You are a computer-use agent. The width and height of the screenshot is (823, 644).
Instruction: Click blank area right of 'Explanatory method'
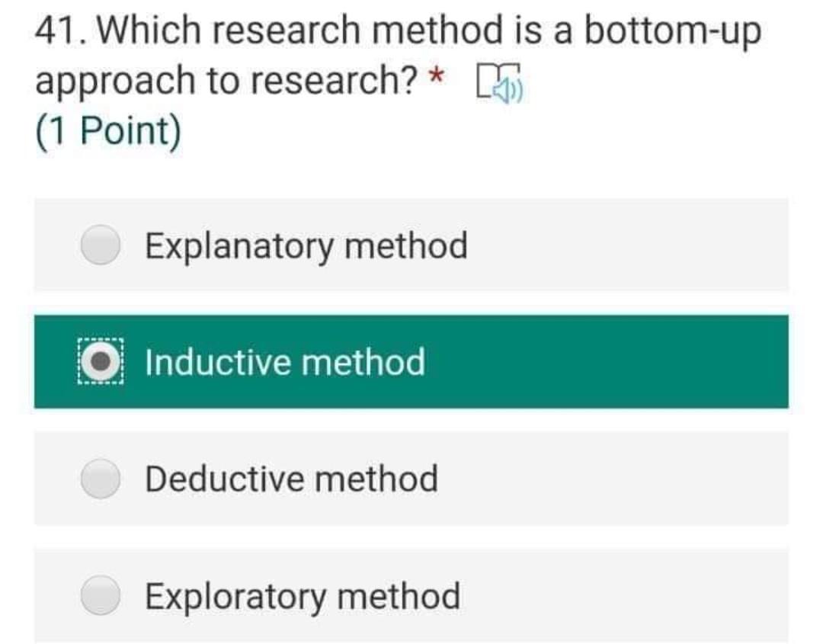[625, 245]
